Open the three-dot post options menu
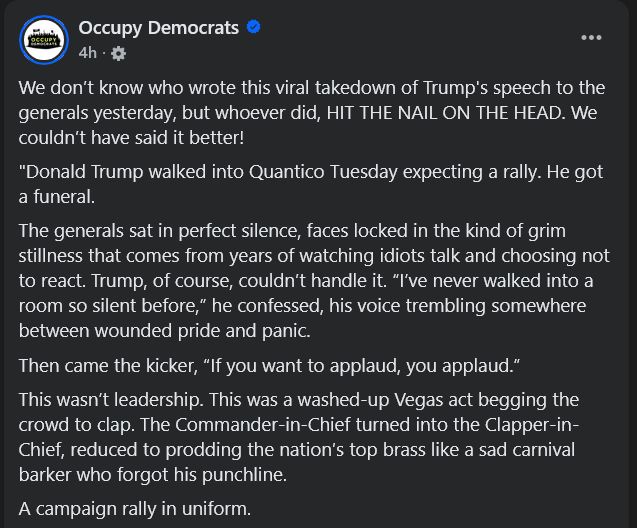 click(x=591, y=38)
